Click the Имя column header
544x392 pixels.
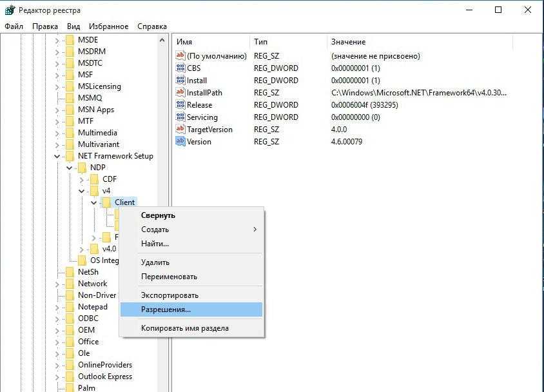pos(184,42)
